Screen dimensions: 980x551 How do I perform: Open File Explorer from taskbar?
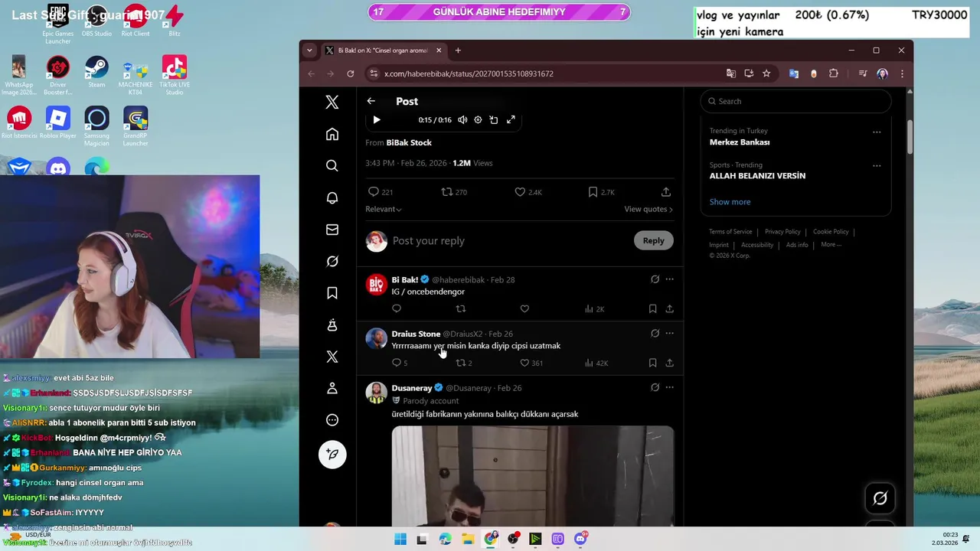click(x=468, y=540)
